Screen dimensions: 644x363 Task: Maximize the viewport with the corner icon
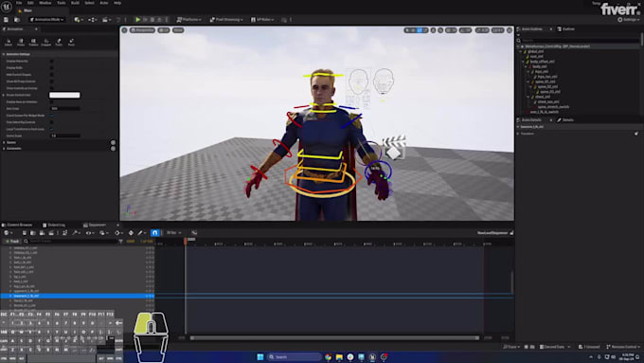[x=510, y=30]
